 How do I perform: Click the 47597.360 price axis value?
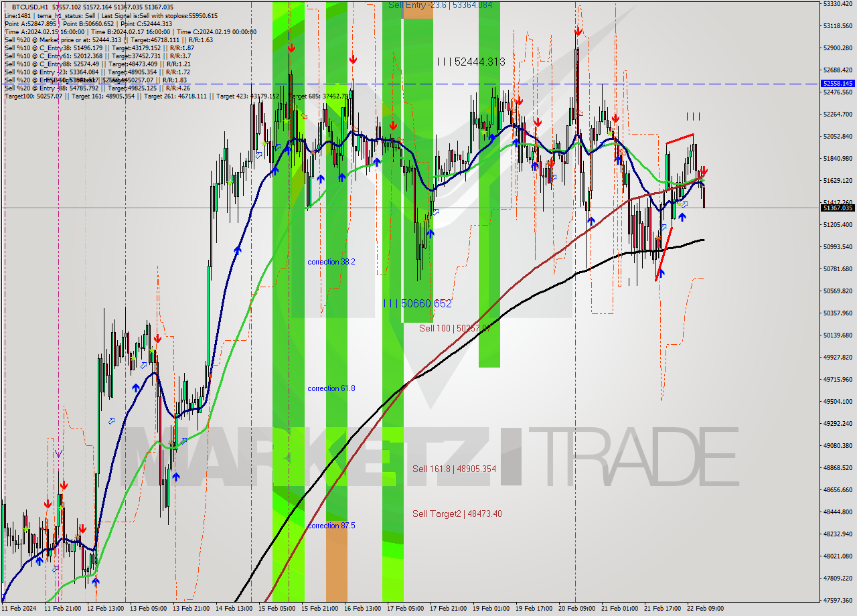click(x=838, y=600)
